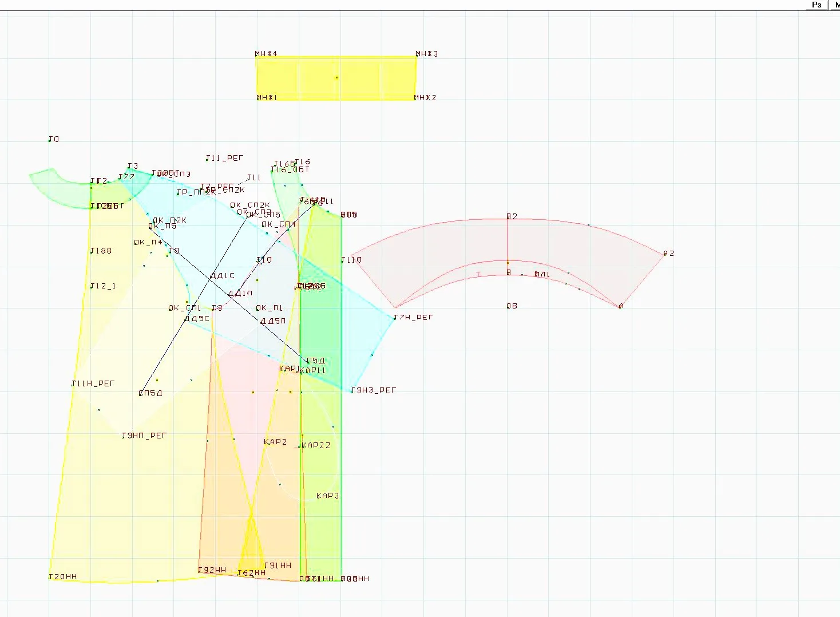Screen dimensions: 840x617
Task: Switch to the Рз tab
Action: (817, 5)
